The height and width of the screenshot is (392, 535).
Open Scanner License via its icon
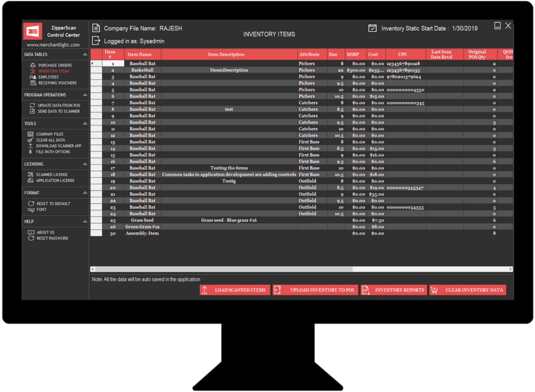coord(31,174)
